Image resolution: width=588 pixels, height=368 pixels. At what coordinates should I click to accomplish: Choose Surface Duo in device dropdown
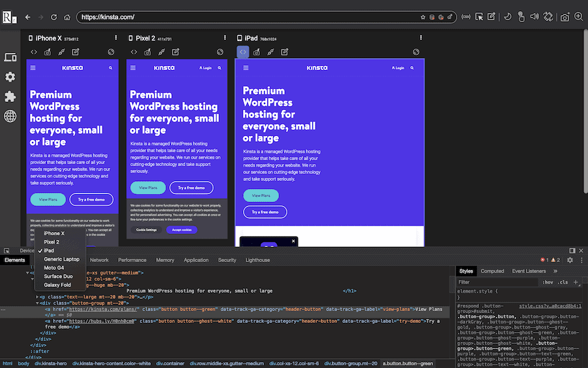[57, 276]
